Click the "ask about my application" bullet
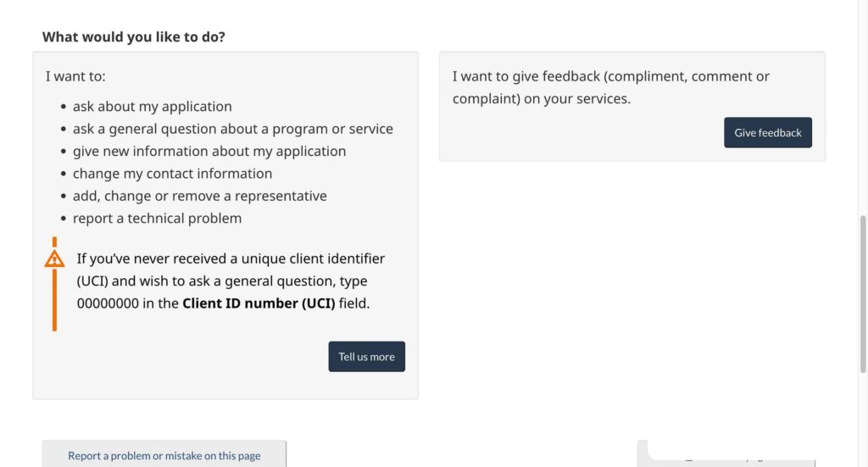Viewport: 868px width, 467px height. 152,107
